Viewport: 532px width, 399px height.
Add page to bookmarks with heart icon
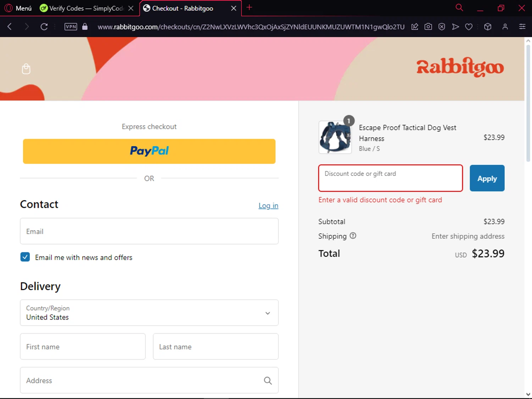click(469, 27)
